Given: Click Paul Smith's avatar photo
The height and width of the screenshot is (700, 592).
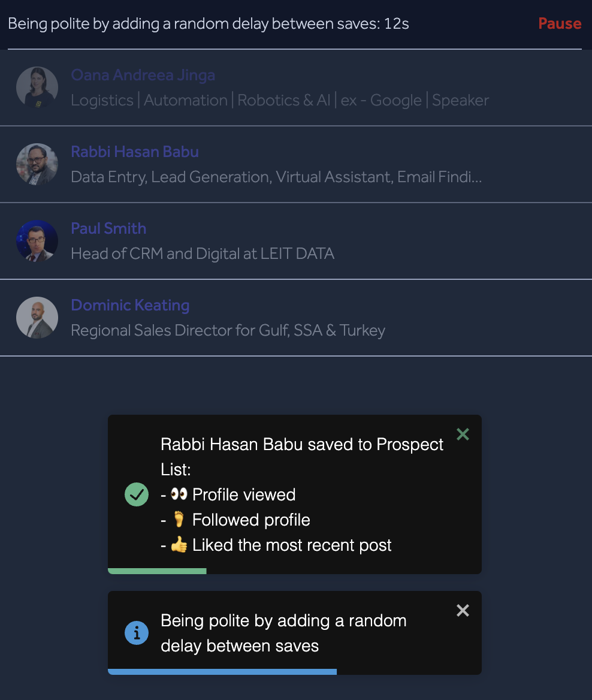Looking at the screenshot, I should click(37, 241).
